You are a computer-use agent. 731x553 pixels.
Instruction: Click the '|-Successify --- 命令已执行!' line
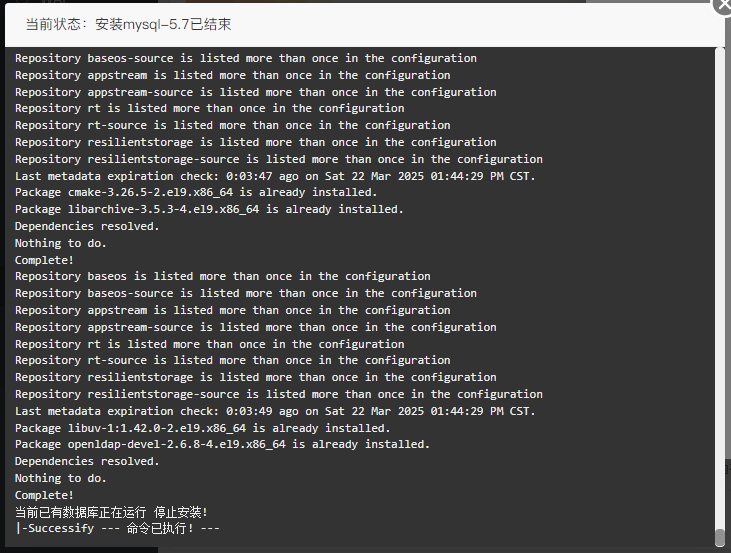click(x=117, y=528)
